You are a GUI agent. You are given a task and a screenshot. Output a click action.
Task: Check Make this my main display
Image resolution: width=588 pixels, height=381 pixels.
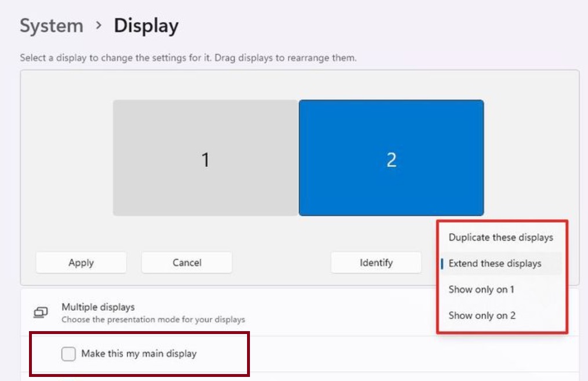68,354
